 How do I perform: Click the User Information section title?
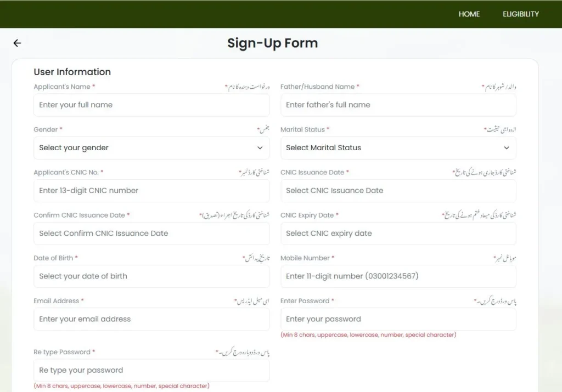click(72, 72)
